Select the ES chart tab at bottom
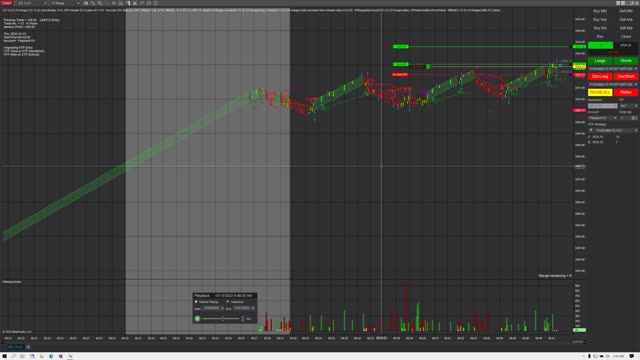The height and width of the screenshot is (360, 640). pyautogui.click(x=16, y=347)
